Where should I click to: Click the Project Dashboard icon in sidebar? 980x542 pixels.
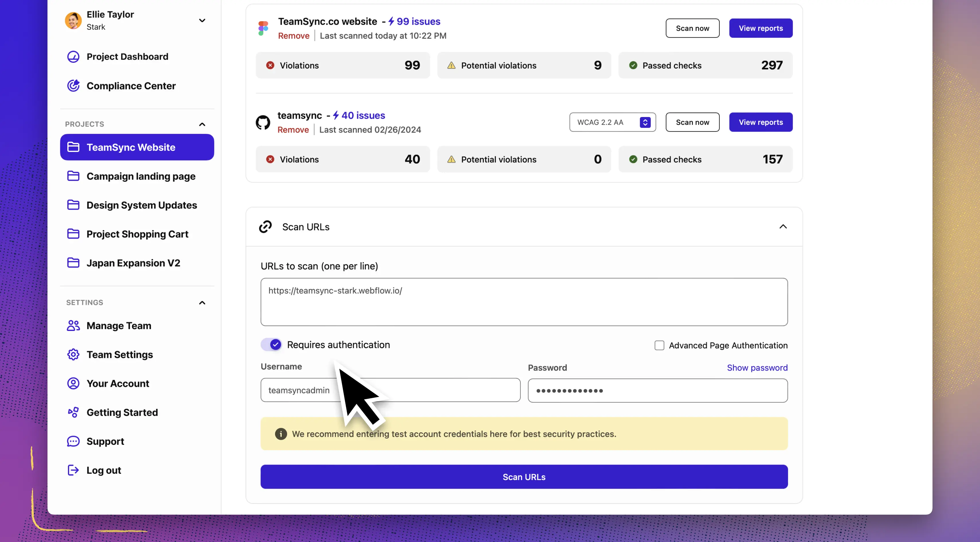(73, 57)
